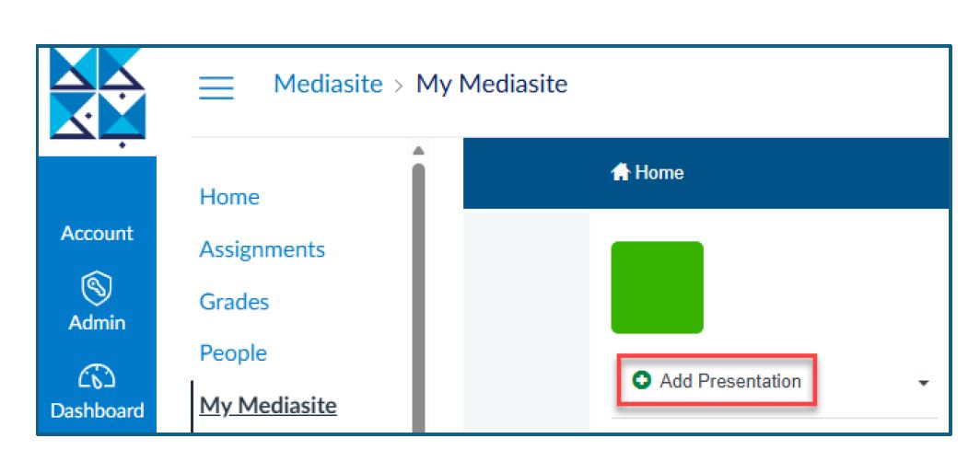The height and width of the screenshot is (450, 980).
Task: Click the Home house icon in banner
Action: [620, 173]
